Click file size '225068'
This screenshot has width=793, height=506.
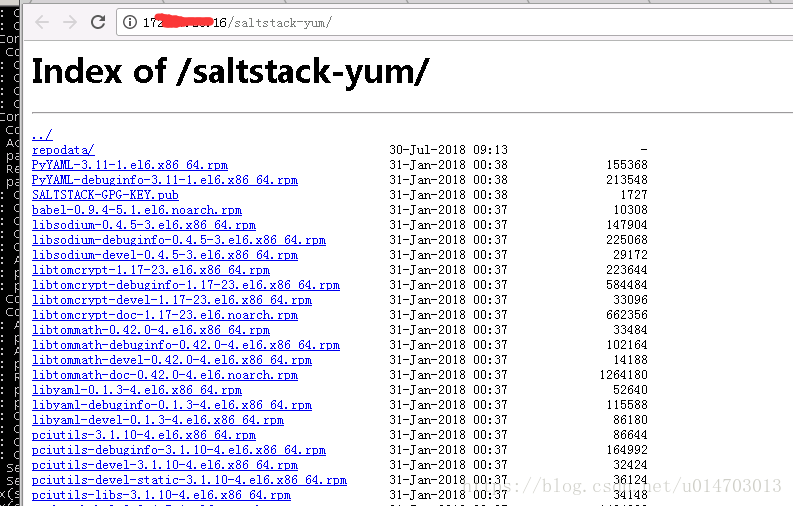(627, 240)
